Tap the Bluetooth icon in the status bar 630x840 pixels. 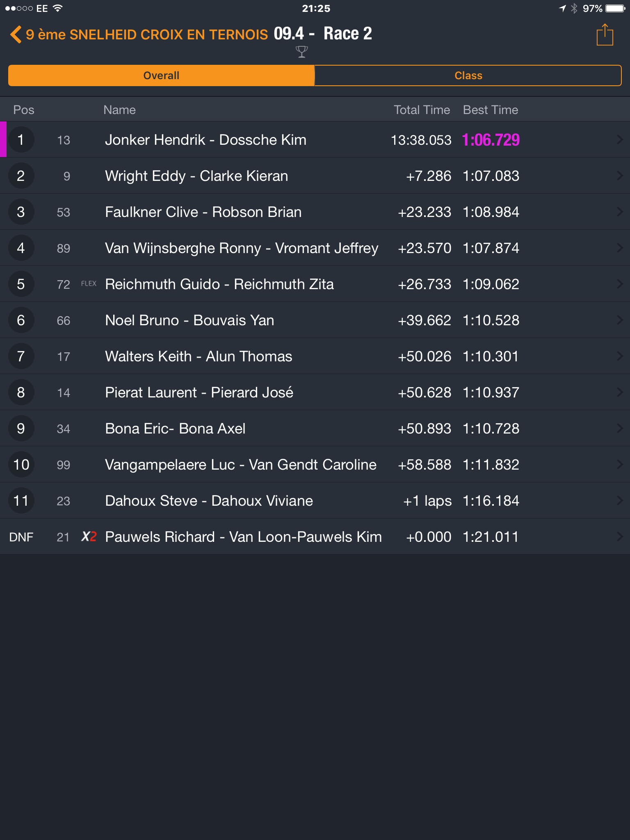574,8
